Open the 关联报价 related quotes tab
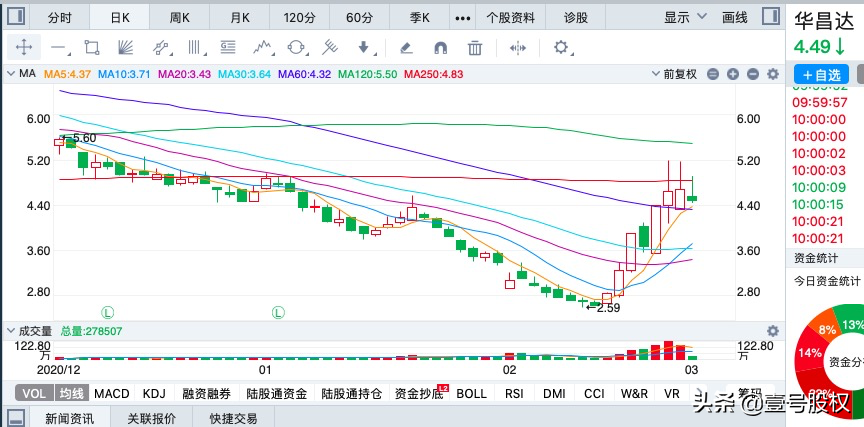The height and width of the screenshot is (427, 864). 152,418
